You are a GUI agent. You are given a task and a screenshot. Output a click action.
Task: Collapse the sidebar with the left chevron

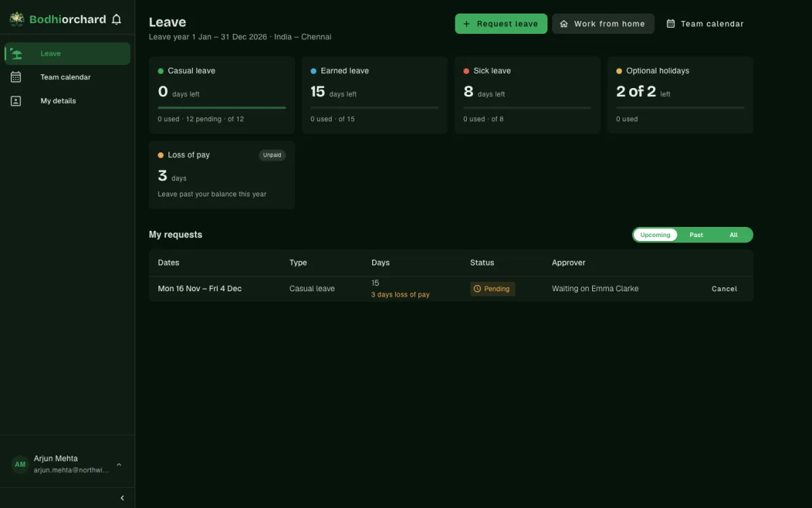(122, 498)
